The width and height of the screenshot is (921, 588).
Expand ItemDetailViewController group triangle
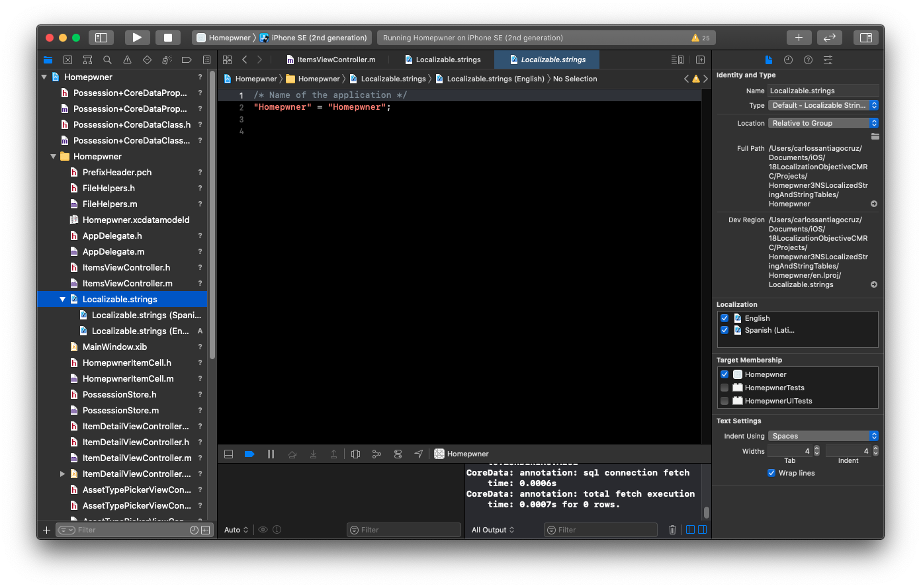[63, 474]
